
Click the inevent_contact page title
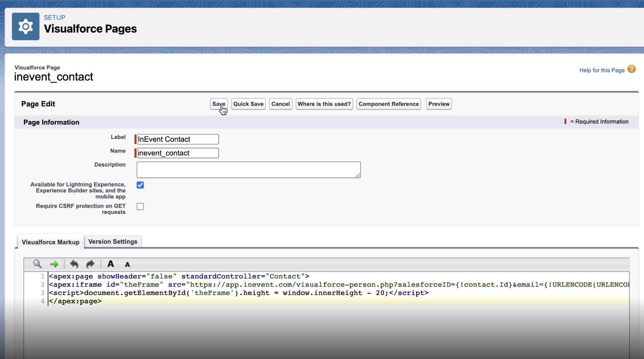pos(54,77)
